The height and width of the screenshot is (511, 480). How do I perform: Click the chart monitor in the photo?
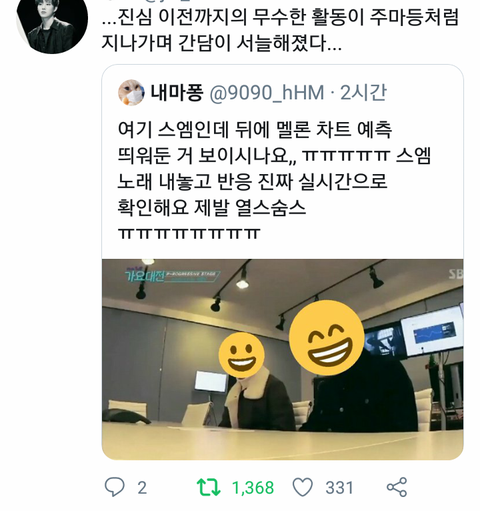coord(432,331)
